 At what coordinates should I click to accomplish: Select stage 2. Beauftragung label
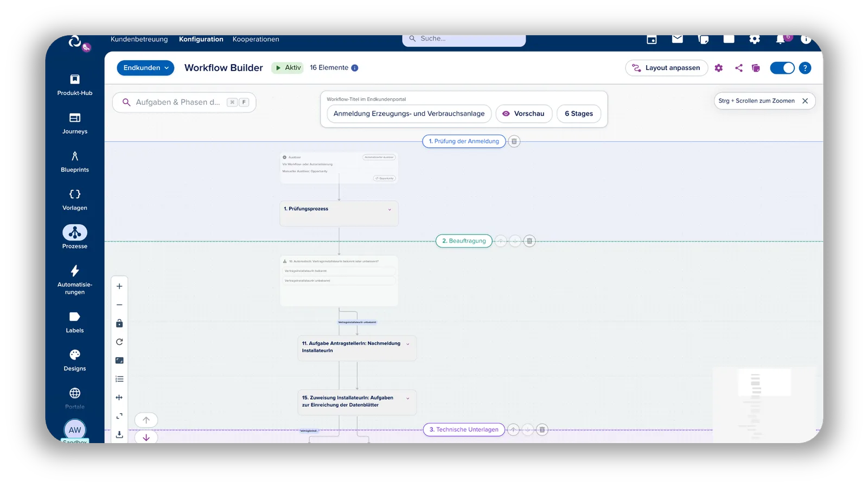[464, 241]
